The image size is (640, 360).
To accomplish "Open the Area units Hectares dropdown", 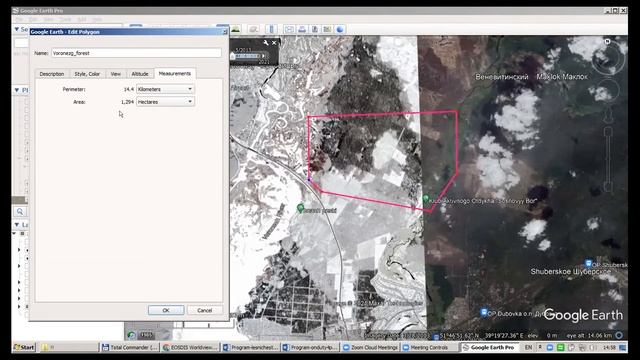I will (x=165, y=102).
